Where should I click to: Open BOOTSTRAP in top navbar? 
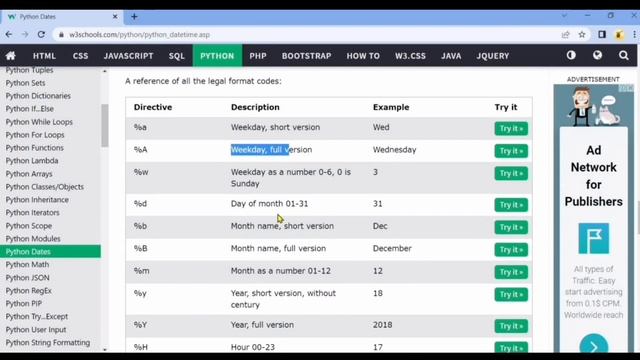(307, 56)
